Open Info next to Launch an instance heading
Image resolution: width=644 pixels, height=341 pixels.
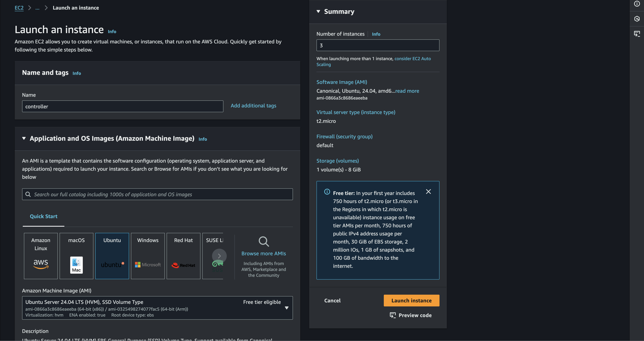click(x=112, y=31)
